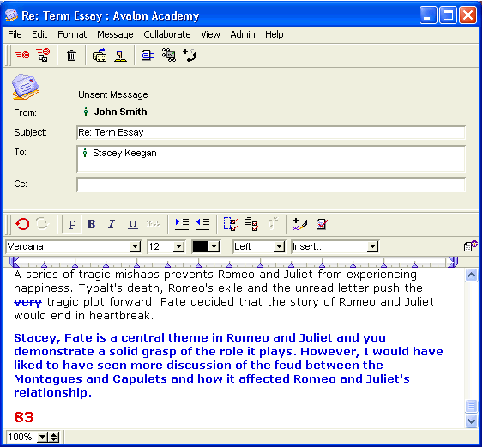This screenshot has width=483, height=448.
Task: Click the Send message icon
Action: 22,55
